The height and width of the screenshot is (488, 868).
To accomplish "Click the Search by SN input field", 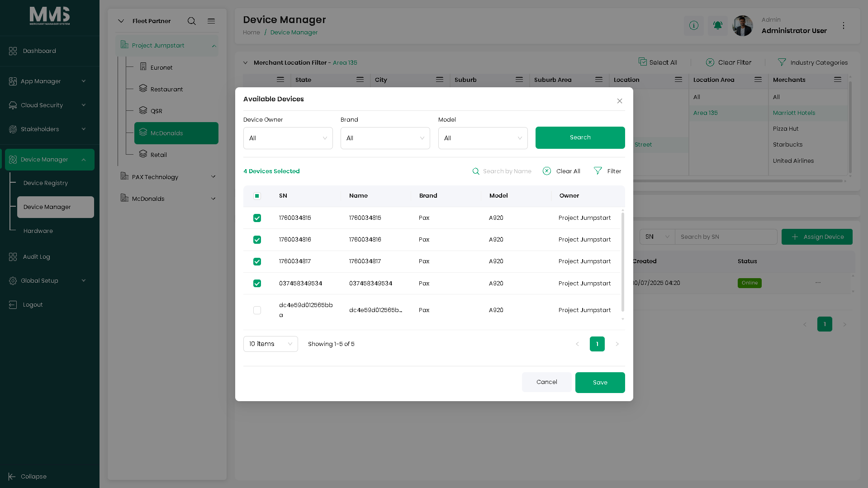I will 726,237.
